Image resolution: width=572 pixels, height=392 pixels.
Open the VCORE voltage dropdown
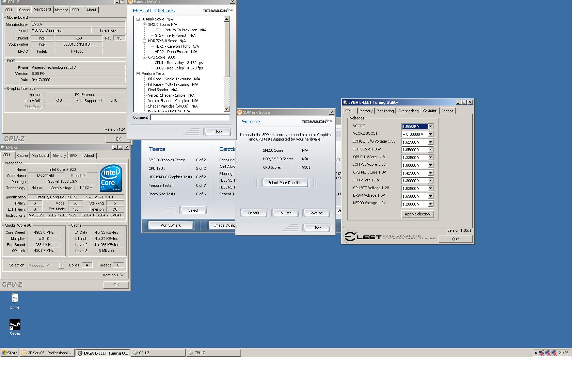click(430, 127)
